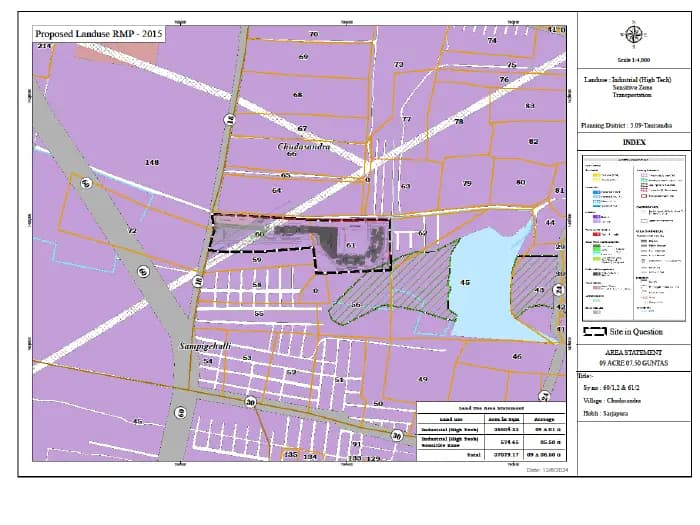Click the 'Site in Question' legend label
Screen dimensions: 700x525
[x=636, y=332]
